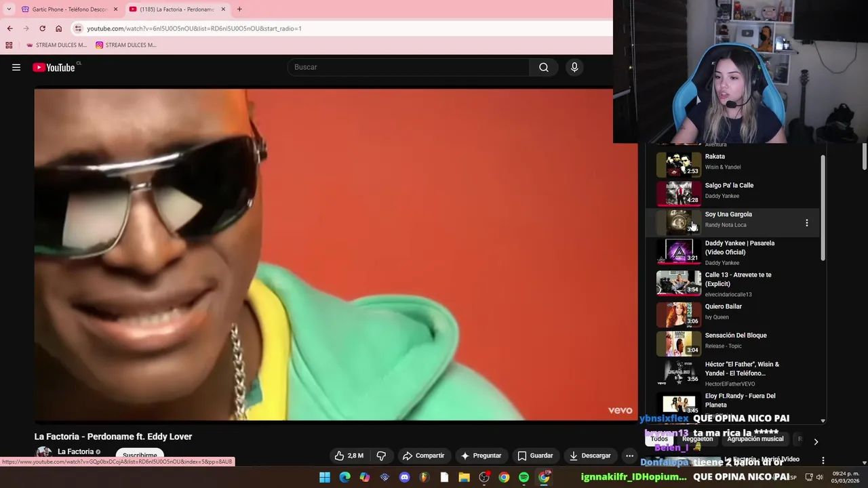Reload the current page
This screenshot has width=868, height=488.
(42, 28)
